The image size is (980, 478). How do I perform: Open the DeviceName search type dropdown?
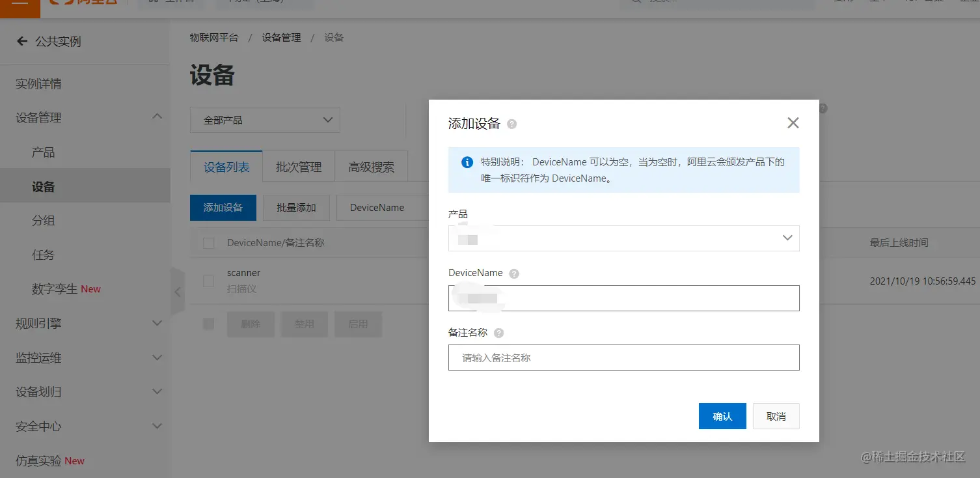tap(382, 208)
